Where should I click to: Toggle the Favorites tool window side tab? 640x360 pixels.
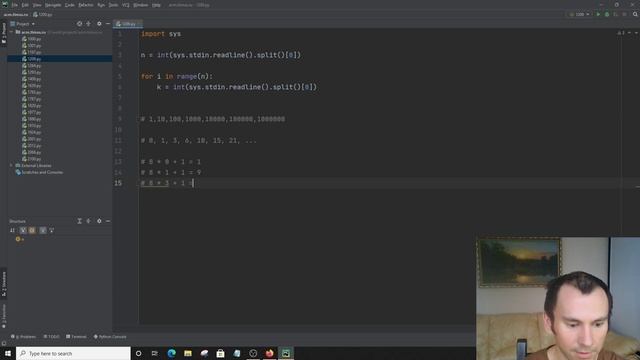coord(4,316)
